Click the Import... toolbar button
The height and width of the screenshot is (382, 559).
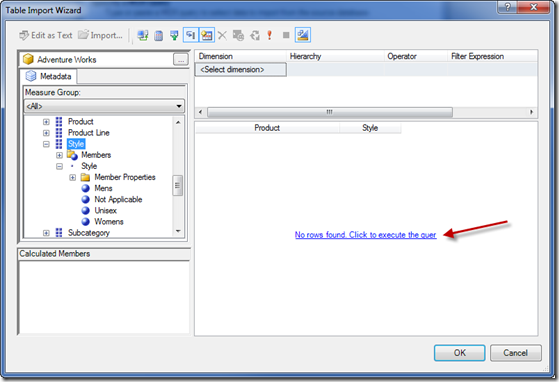(x=101, y=35)
